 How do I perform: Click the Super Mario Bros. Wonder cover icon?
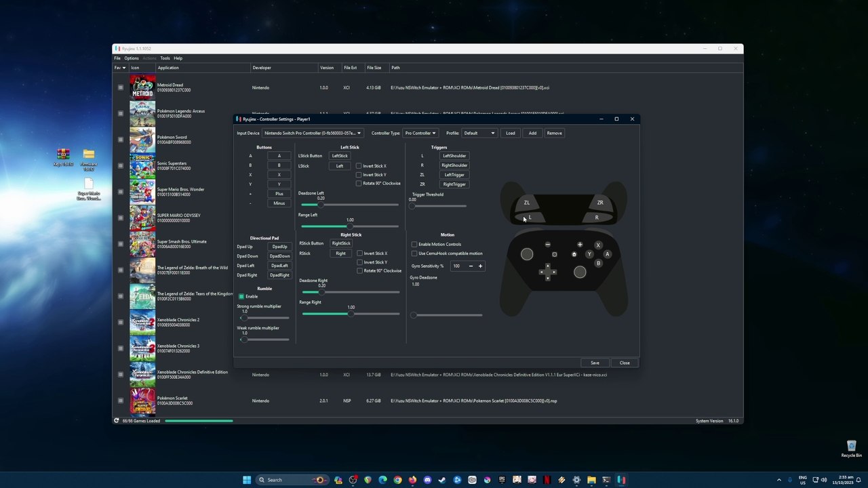click(142, 192)
